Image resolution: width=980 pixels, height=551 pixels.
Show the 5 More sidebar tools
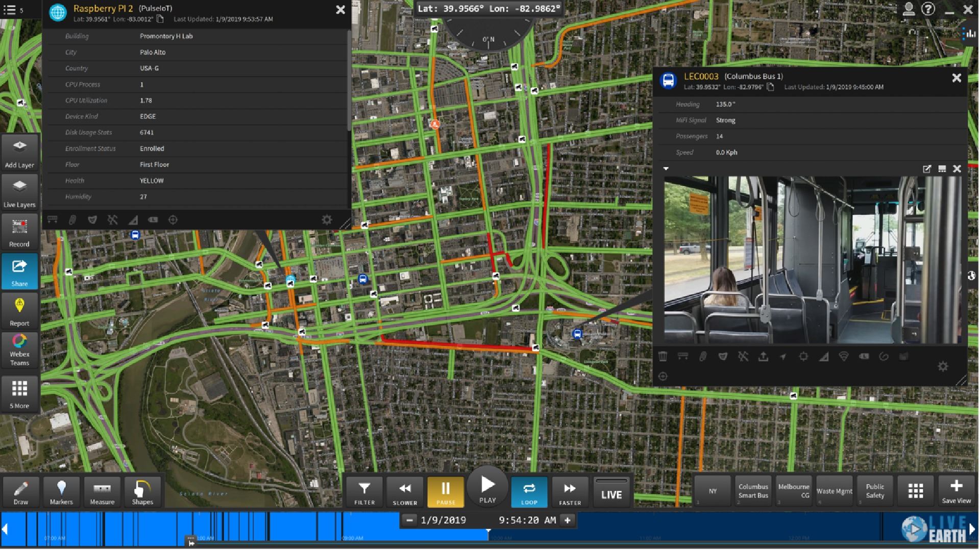(x=19, y=393)
